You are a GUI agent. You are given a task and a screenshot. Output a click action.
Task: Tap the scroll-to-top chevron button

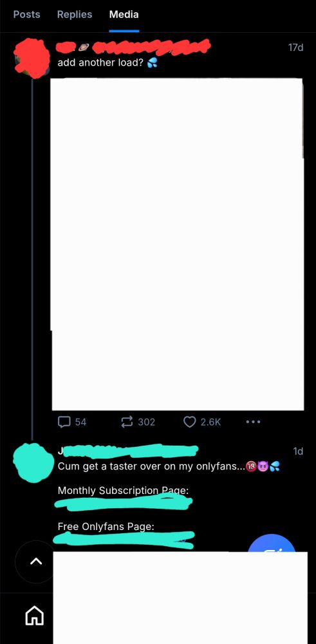[x=35, y=561]
